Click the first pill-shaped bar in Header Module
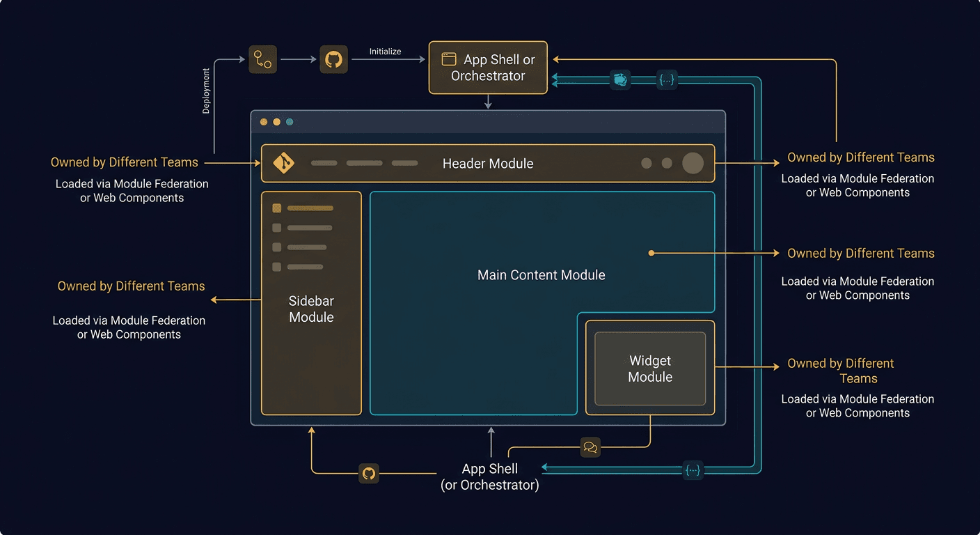 pos(324,163)
